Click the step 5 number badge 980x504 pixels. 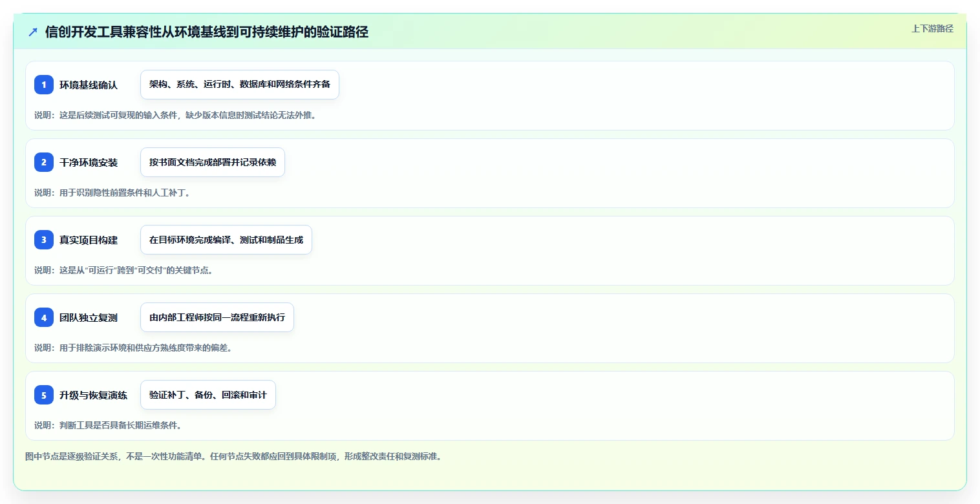click(44, 395)
